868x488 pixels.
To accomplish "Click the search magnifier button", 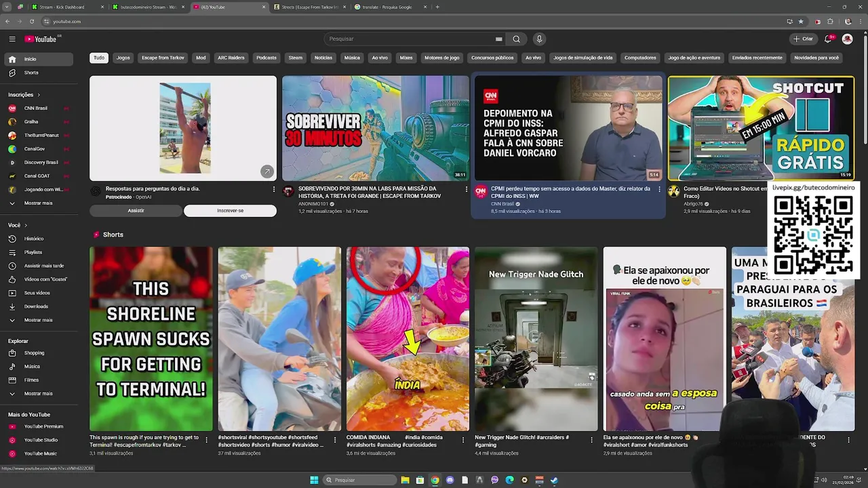I will click(x=516, y=39).
